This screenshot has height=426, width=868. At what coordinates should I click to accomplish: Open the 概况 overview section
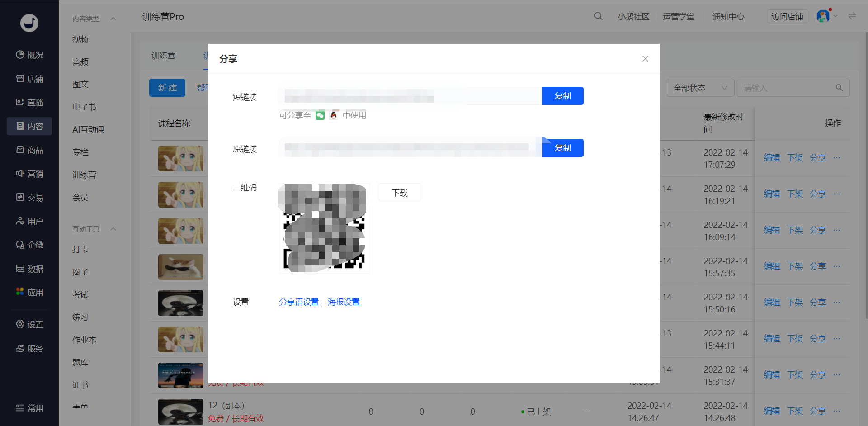pos(29,55)
